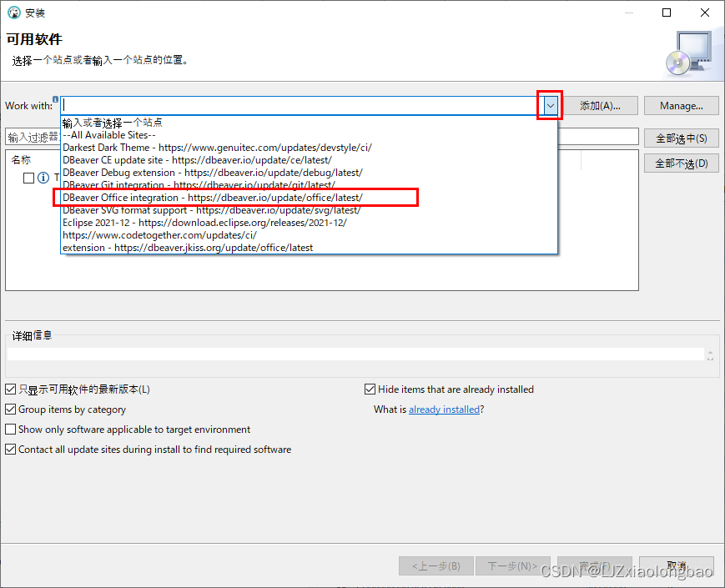
Task: Click the 添加(A)... add site button
Action: [x=600, y=106]
